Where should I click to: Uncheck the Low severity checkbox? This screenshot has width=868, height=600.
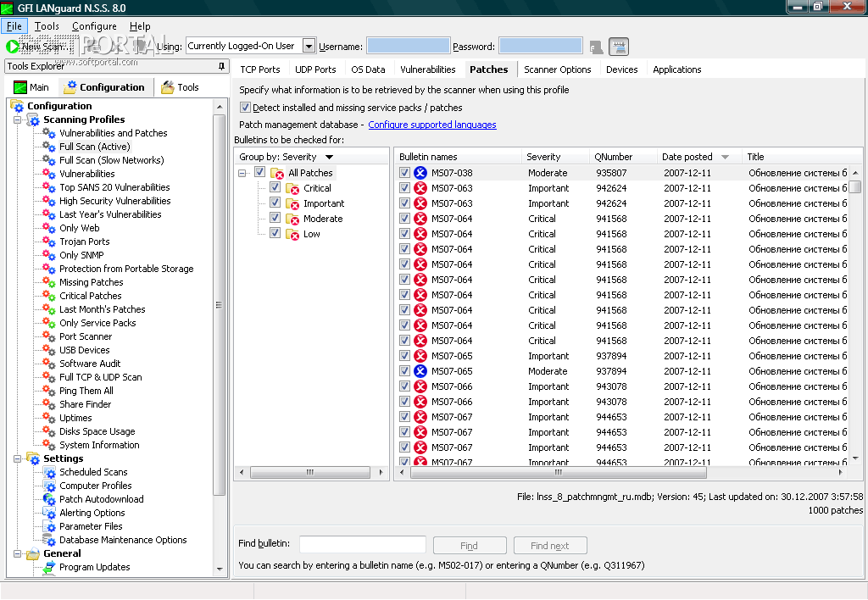coord(275,233)
